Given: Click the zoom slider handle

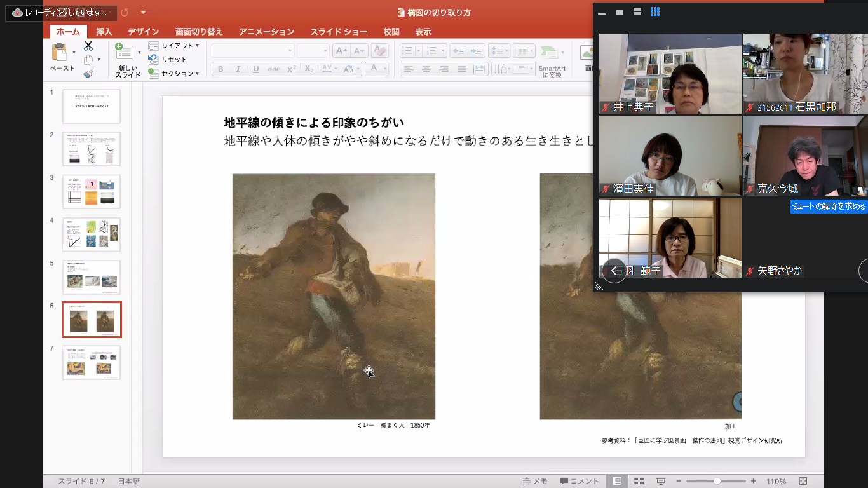Looking at the screenshot, I should (x=717, y=481).
